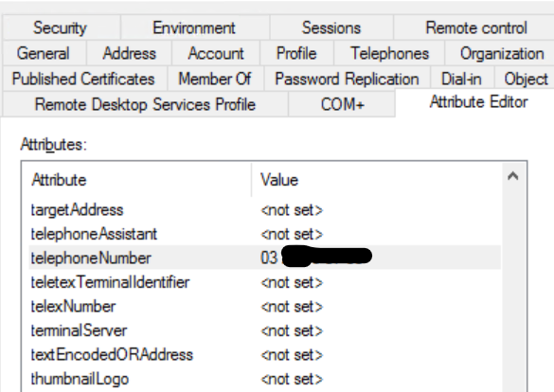Viewport: 554px width, 392px height.
Task: Select the telephoneNumber attribute row
Action: (x=264, y=258)
